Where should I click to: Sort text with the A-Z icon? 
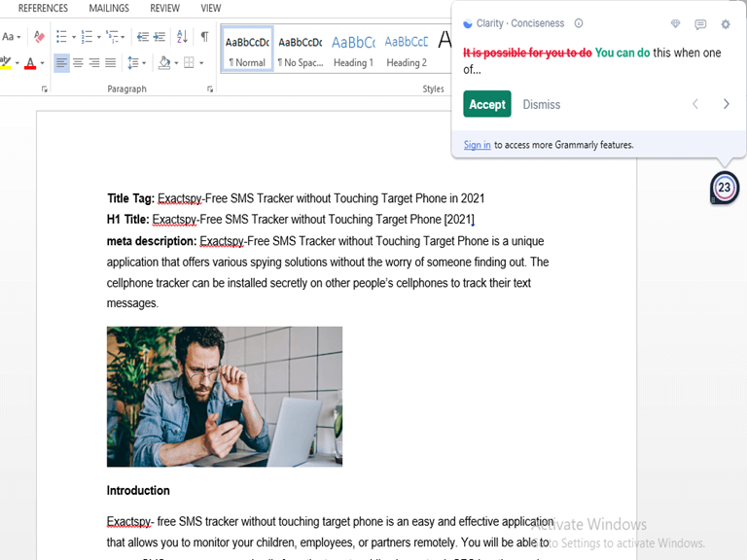coord(182,37)
